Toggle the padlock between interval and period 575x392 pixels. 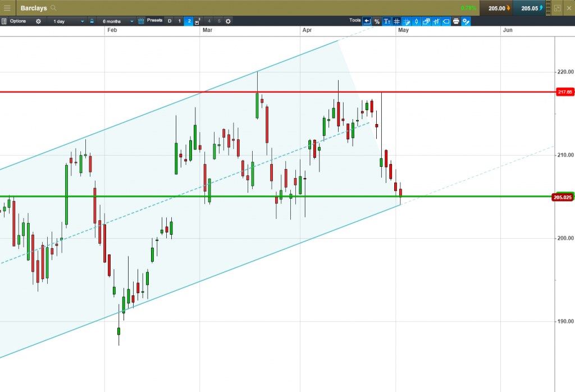click(92, 21)
